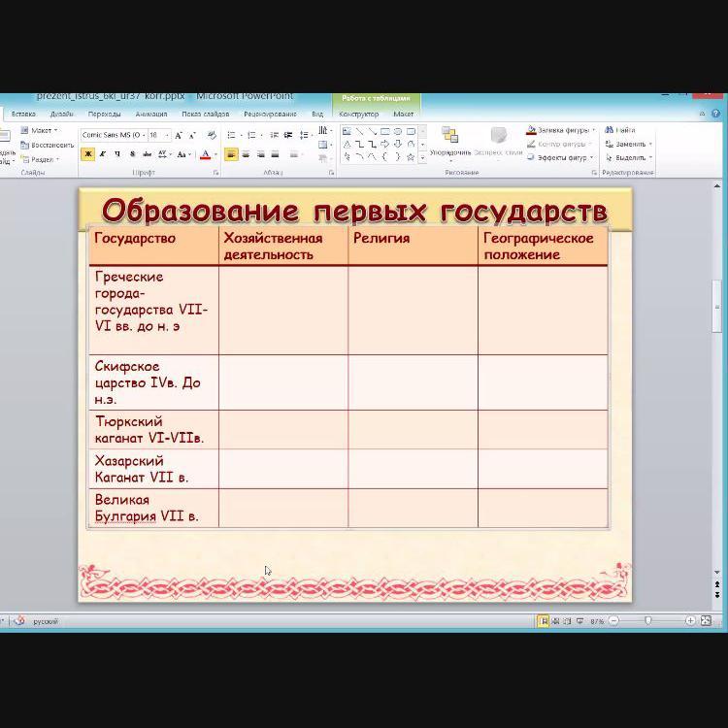Open the Показ слайдов tab
This screenshot has width=728, height=728.
[x=205, y=114]
